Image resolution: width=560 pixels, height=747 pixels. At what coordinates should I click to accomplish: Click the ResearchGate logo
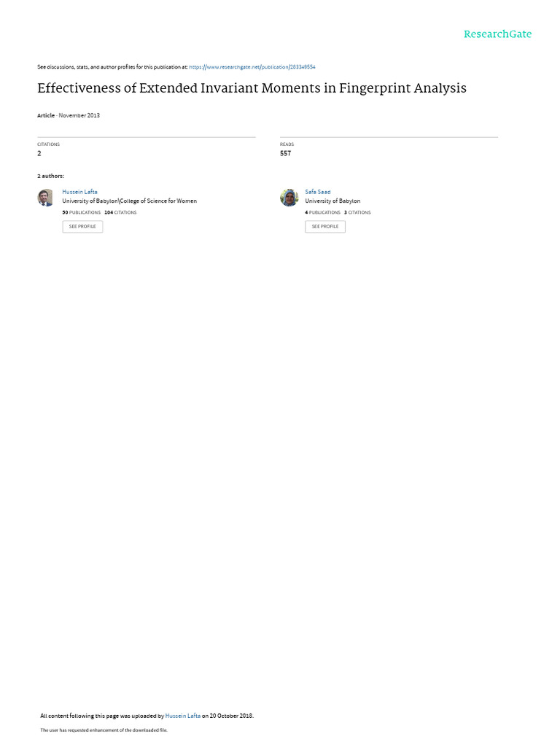(497, 34)
